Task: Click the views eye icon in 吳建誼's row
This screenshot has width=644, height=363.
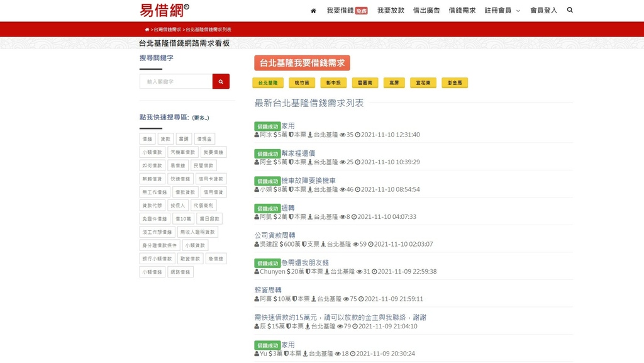Action: pos(356,244)
